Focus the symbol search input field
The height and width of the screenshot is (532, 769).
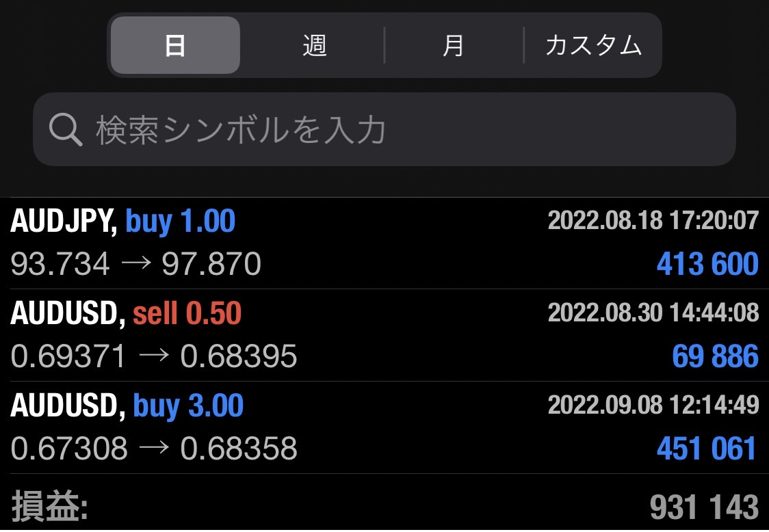(410, 130)
